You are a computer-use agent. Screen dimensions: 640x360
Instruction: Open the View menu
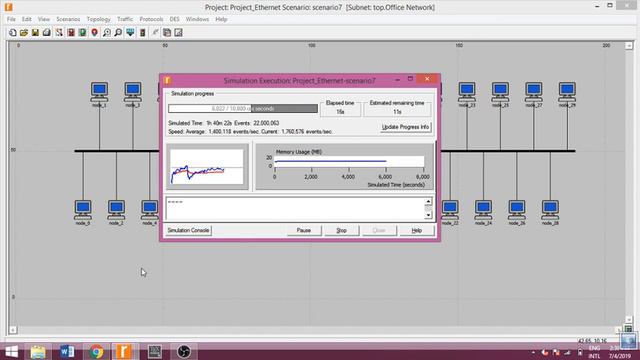(44, 19)
